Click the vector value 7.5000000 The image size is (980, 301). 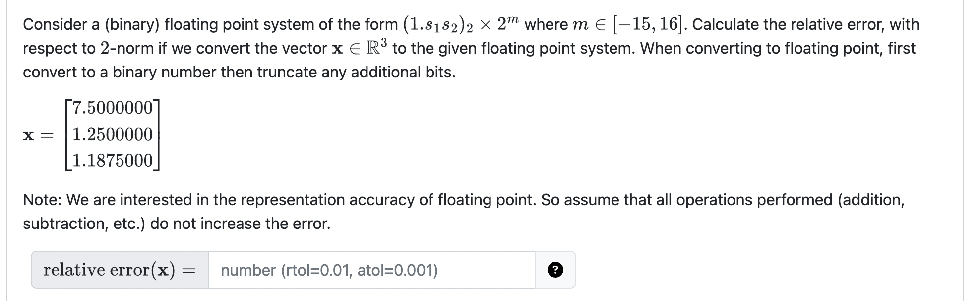(113, 108)
